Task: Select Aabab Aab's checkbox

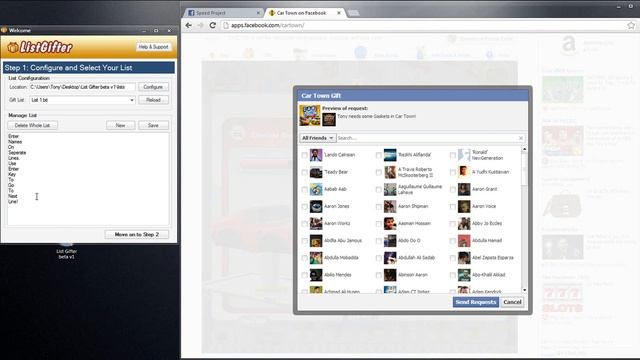Action: pyautogui.click(x=304, y=189)
